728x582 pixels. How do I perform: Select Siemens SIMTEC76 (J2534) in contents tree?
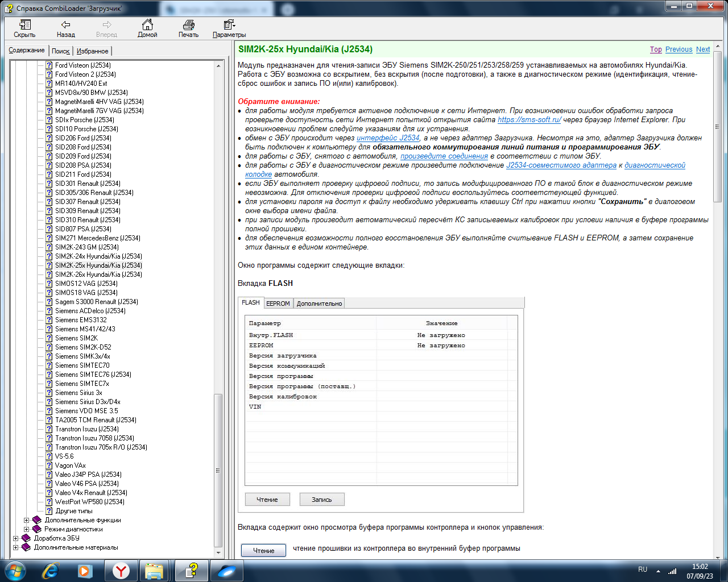(x=93, y=375)
